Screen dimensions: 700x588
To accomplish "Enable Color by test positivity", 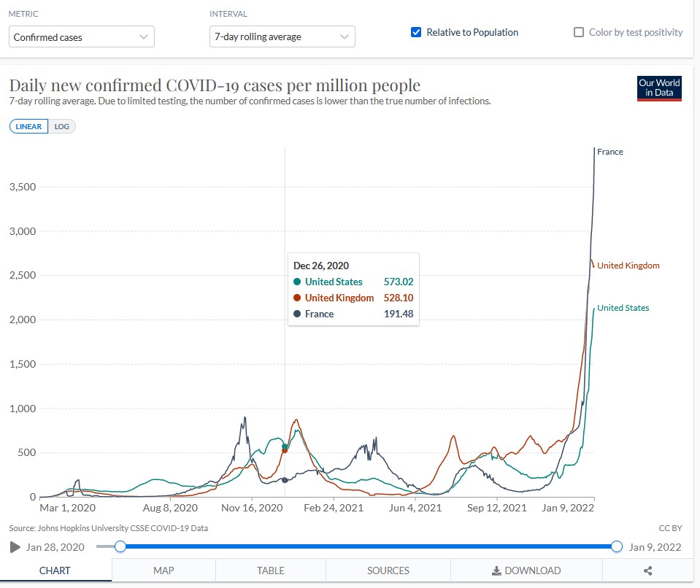I will [579, 32].
